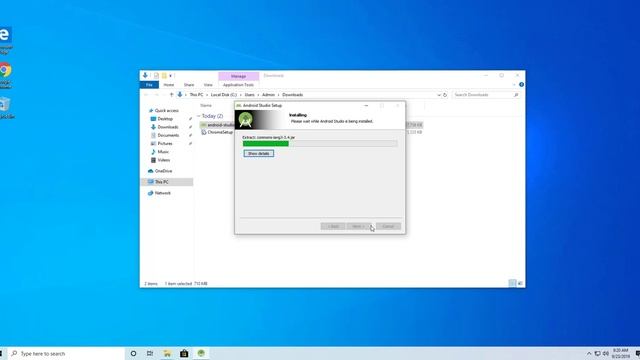The width and height of the screenshot is (640, 360).
Task: Open the Microsoft Edge desktop shortcut
Action: point(5,41)
